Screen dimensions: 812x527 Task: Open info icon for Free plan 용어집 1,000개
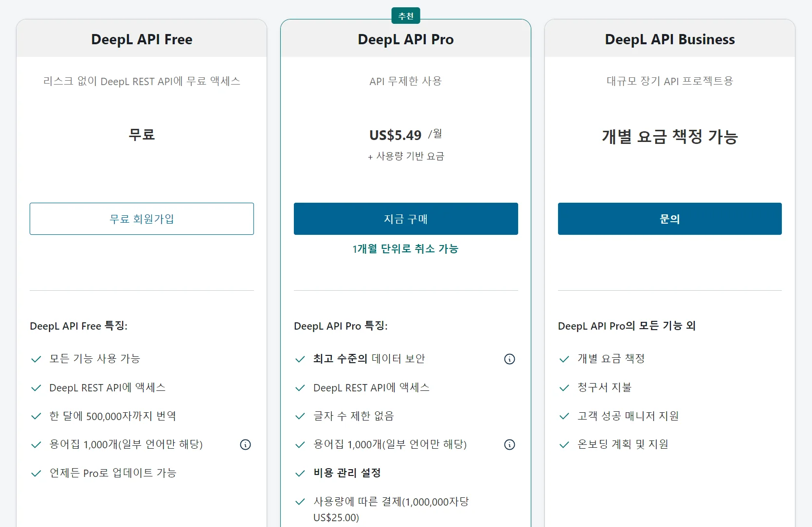246,444
